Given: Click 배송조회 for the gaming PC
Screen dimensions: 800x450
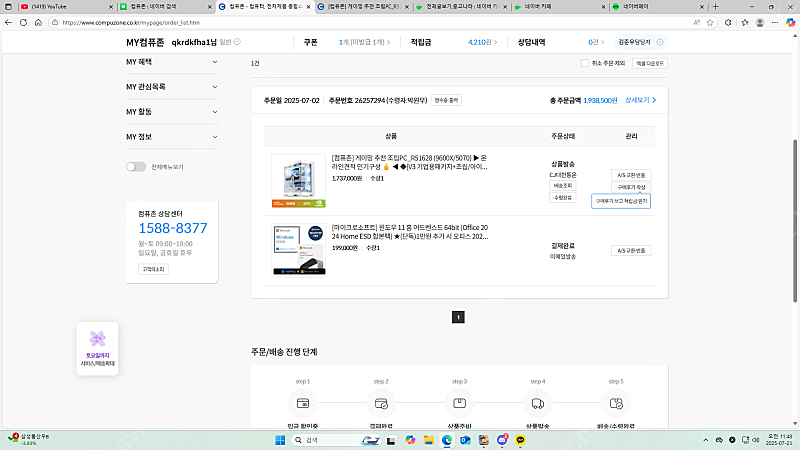Looking at the screenshot, I should tap(563, 186).
